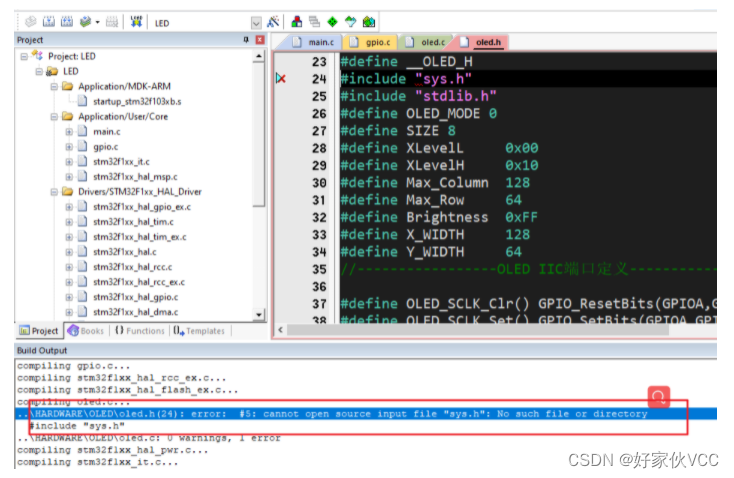Collapse the Application/User/Core folder

tap(54, 117)
